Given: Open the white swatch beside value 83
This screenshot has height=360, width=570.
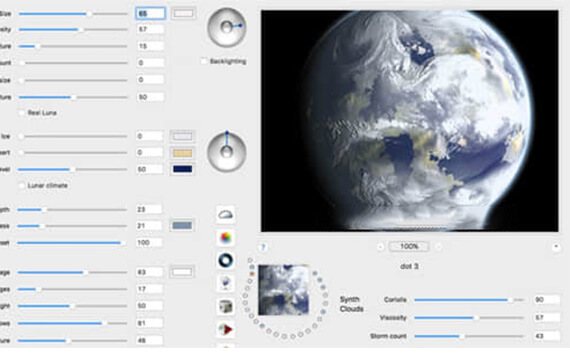Looking at the screenshot, I should (182, 272).
